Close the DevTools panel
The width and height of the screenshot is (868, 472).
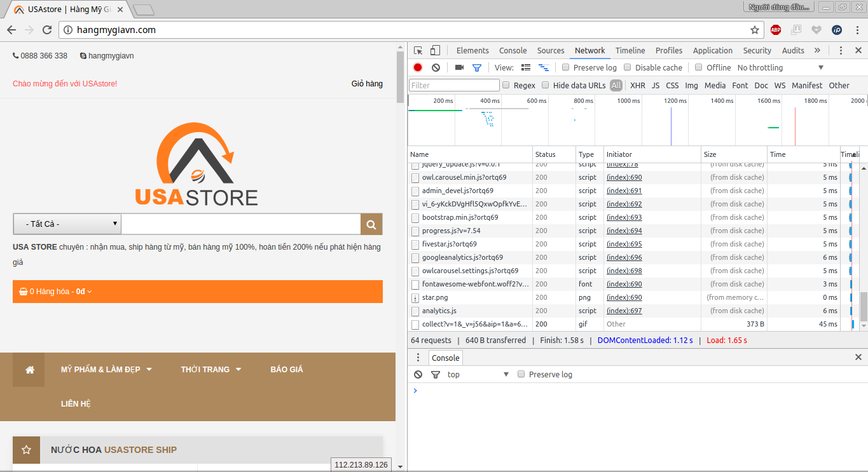(858, 51)
